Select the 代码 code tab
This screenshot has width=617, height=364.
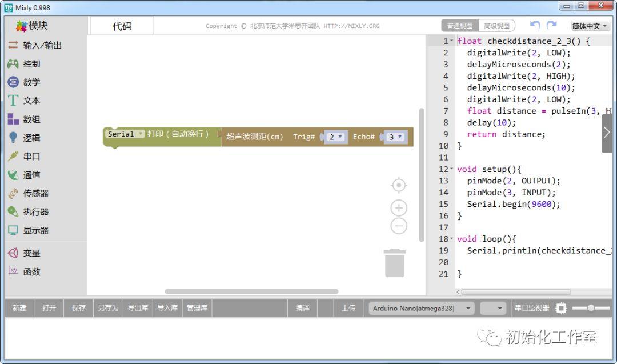[122, 26]
